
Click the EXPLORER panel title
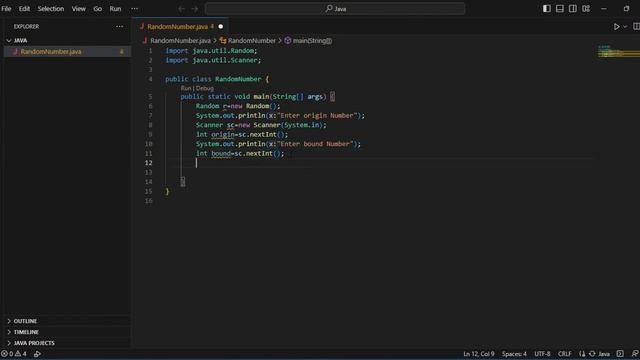click(27, 27)
